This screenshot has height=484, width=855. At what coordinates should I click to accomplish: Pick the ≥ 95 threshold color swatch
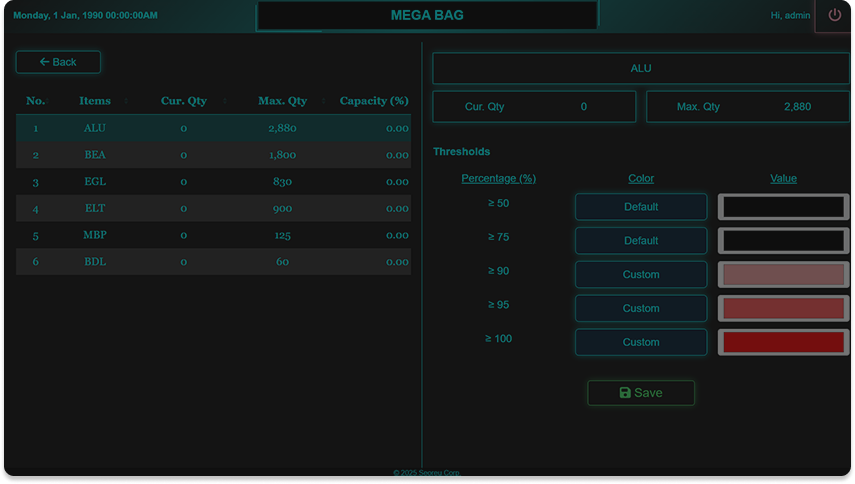[783, 309]
